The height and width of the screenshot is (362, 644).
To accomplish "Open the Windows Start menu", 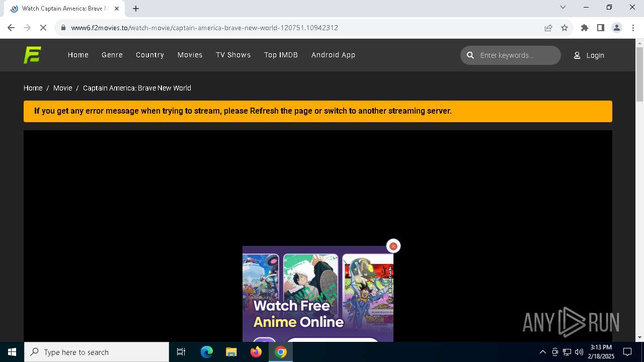I will 12,352.
